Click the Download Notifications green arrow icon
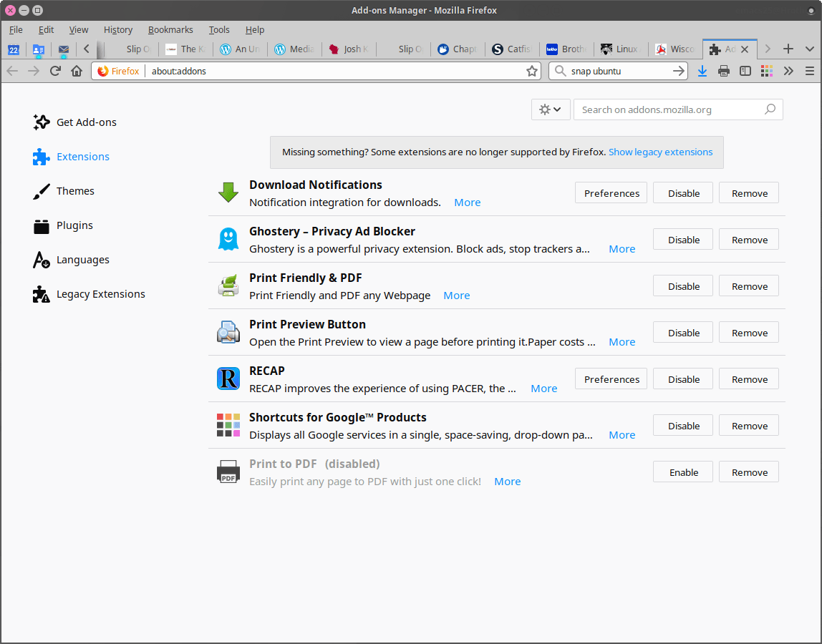 click(x=228, y=192)
